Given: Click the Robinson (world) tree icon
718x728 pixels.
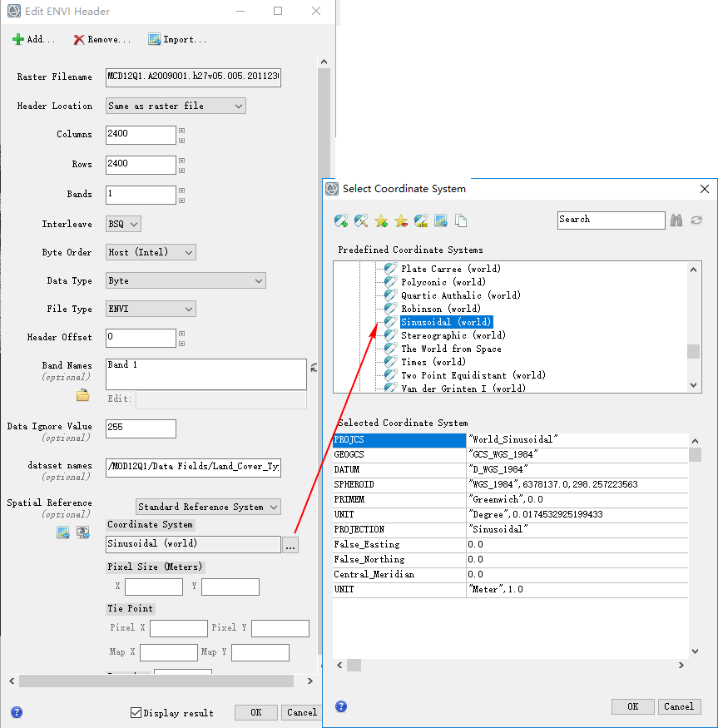Looking at the screenshot, I should 390,309.
